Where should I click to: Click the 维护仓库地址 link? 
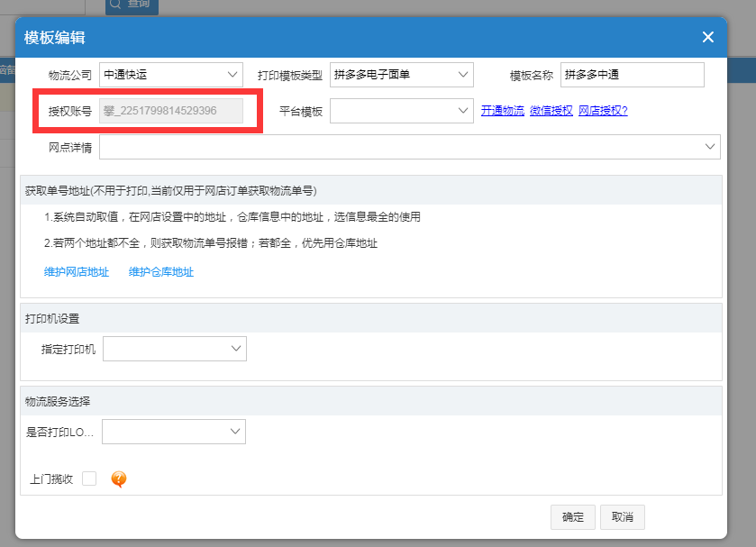[x=161, y=272]
